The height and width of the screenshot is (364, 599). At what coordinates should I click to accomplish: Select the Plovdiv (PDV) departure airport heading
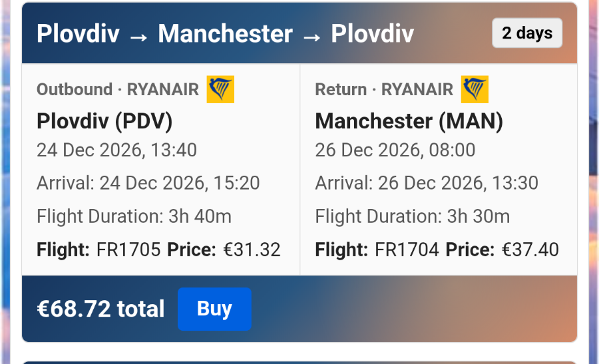click(104, 121)
